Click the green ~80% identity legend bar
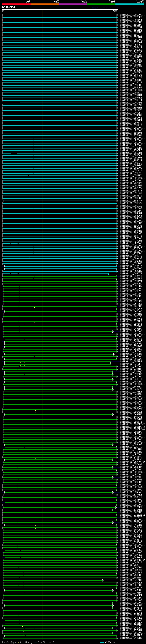146x644 pixels. coord(101,4)
